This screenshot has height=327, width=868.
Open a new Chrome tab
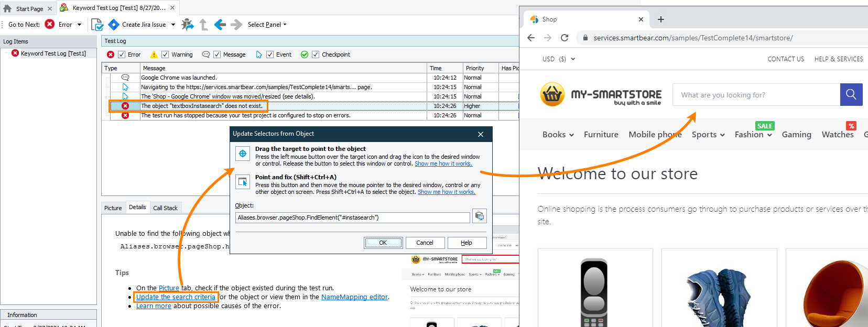(x=661, y=19)
